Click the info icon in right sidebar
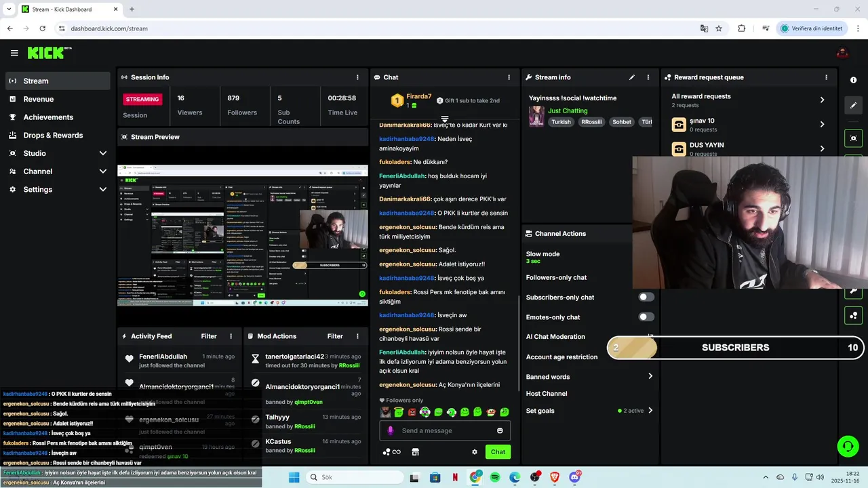 (853, 80)
